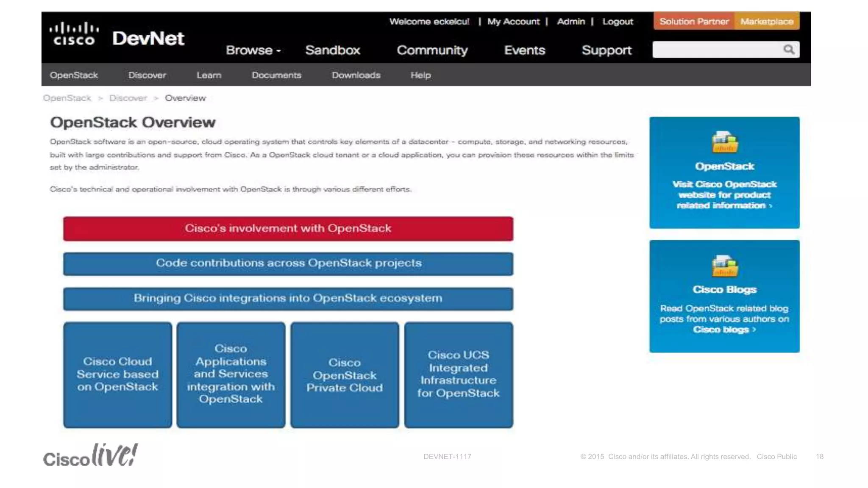Click the Discover breadcrumb link
Image resolution: width=868 pixels, height=488 pixels.
tap(128, 98)
